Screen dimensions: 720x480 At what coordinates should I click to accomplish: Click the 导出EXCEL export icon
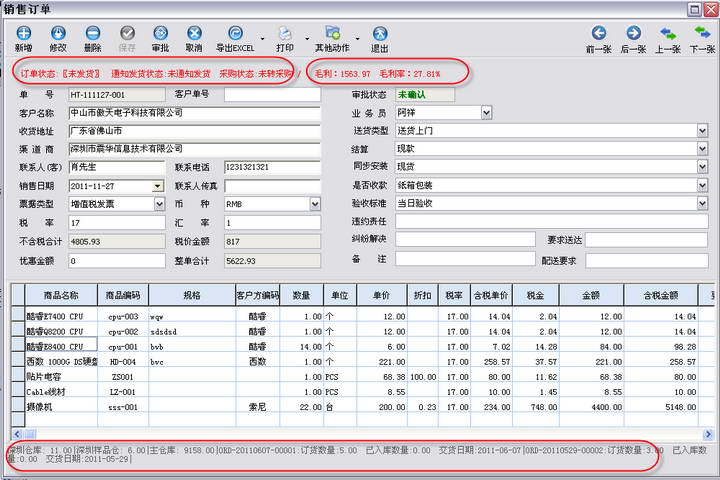[x=236, y=33]
